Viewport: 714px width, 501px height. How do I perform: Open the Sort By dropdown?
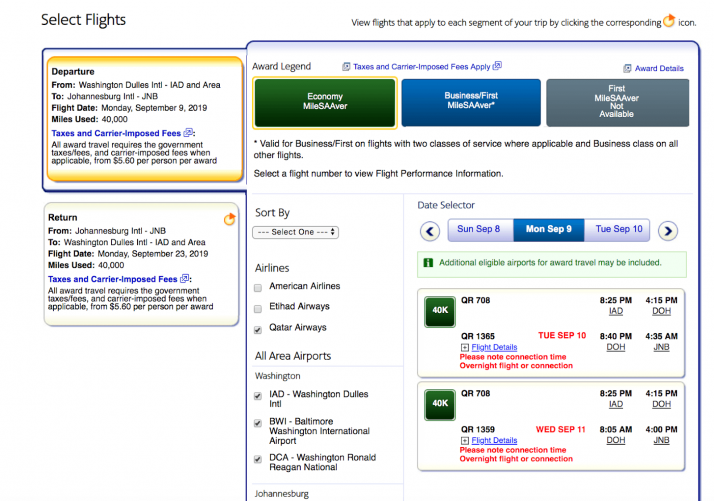click(x=295, y=232)
